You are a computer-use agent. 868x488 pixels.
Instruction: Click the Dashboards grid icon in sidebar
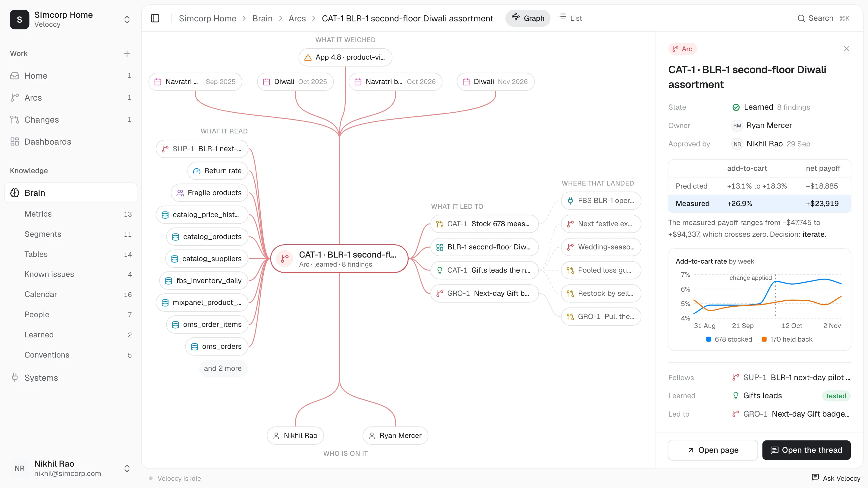click(x=14, y=142)
